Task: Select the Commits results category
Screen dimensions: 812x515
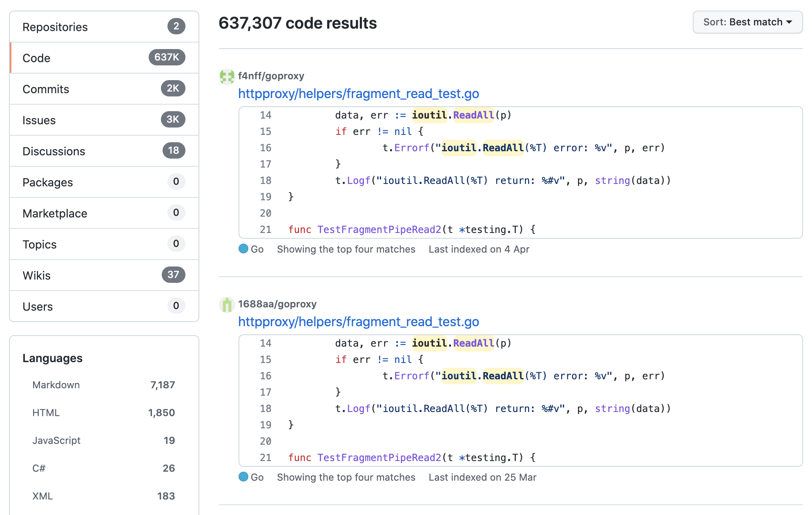Action: tap(104, 89)
